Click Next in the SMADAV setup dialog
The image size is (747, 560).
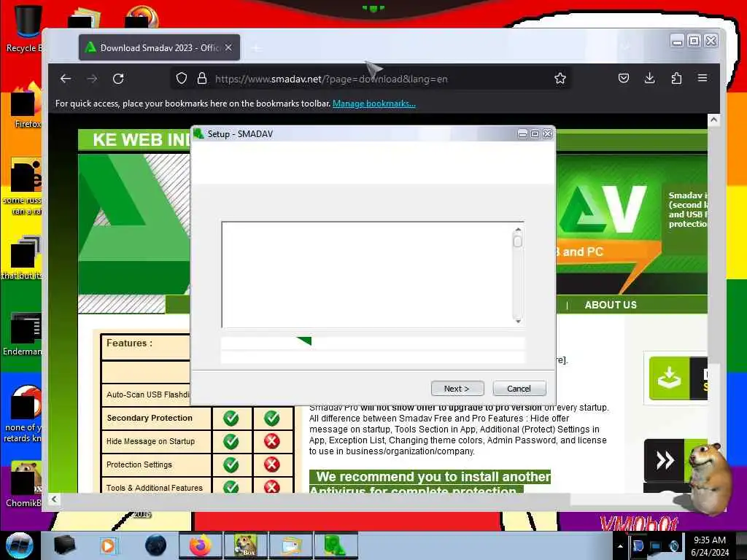[x=457, y=389]
